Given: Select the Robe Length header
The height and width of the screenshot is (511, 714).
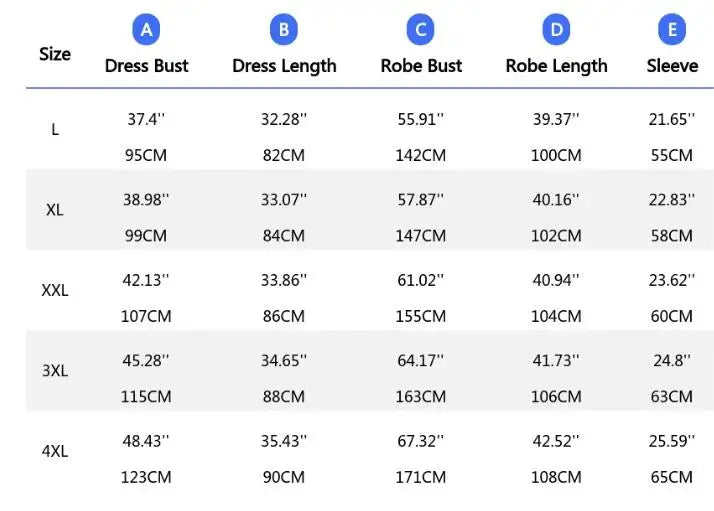Looking at the screenshot, I should tap(556, 66).
